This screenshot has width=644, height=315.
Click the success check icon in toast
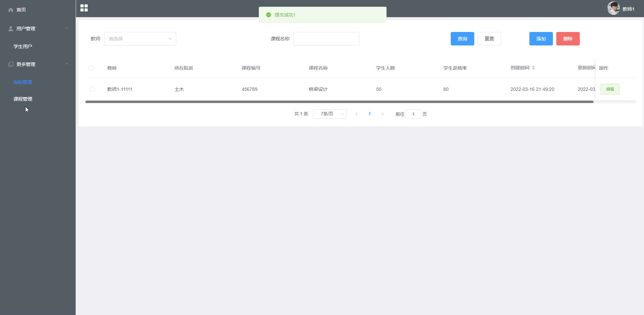coord(269,15)
